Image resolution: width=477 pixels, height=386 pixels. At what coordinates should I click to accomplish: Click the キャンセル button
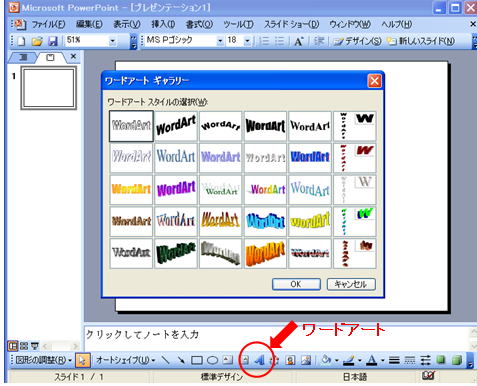(x=351, y=284)
